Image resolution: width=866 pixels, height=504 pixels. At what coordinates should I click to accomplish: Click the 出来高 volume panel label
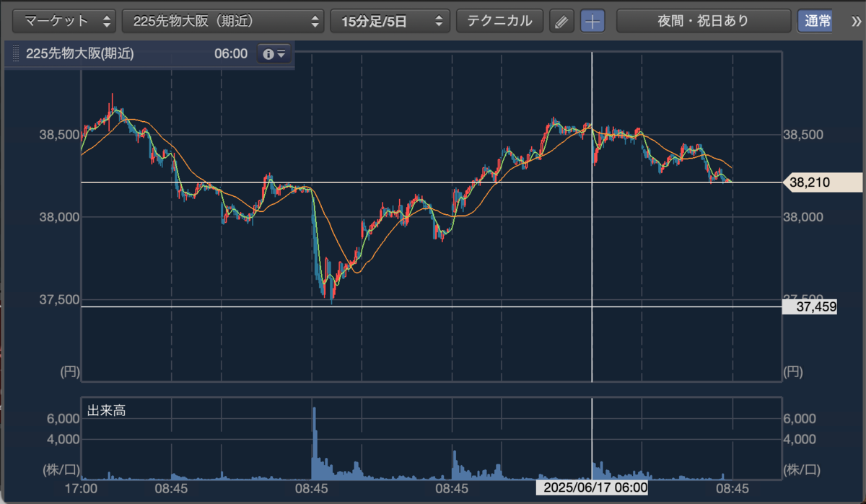(x=106, y=411)
